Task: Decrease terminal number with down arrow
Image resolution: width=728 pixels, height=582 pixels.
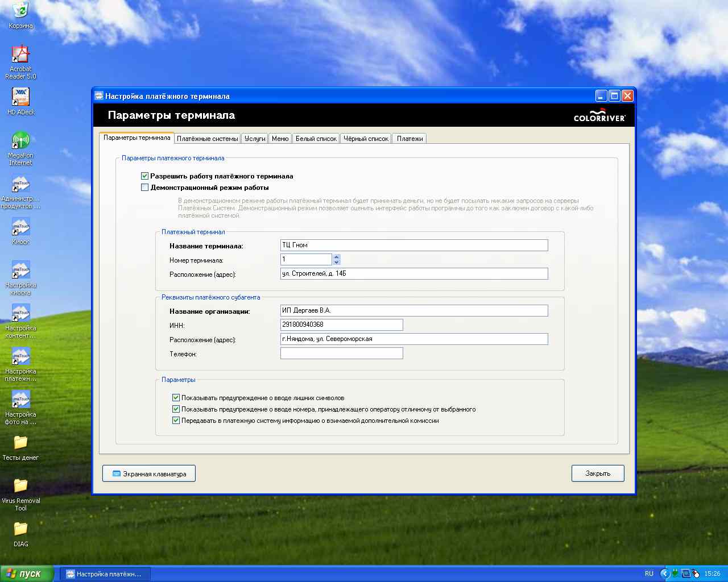Action: pyautogui.click(x=337, y=262)
